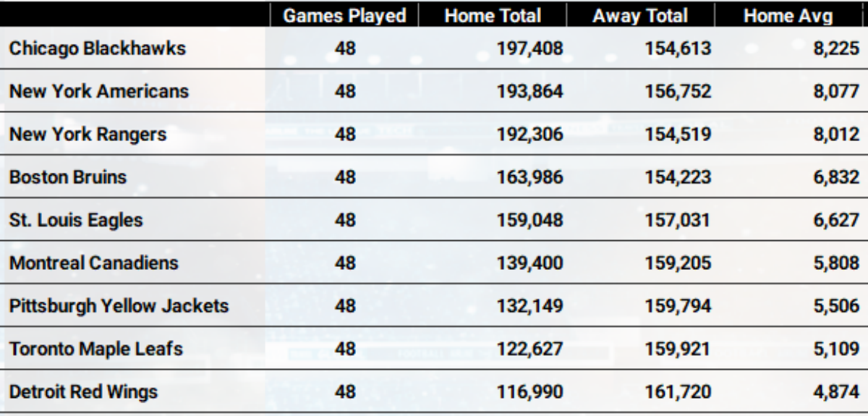
Task: Select the Toronto Maple Leafs row
Action: [x=95, y=349]
